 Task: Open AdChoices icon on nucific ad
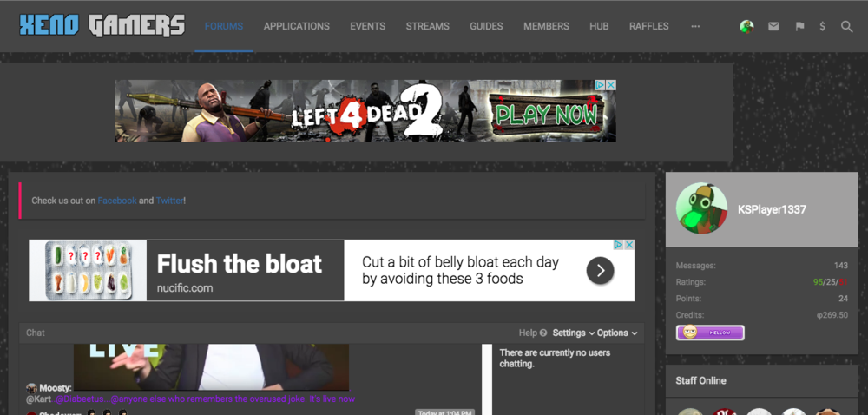point(619,245)
